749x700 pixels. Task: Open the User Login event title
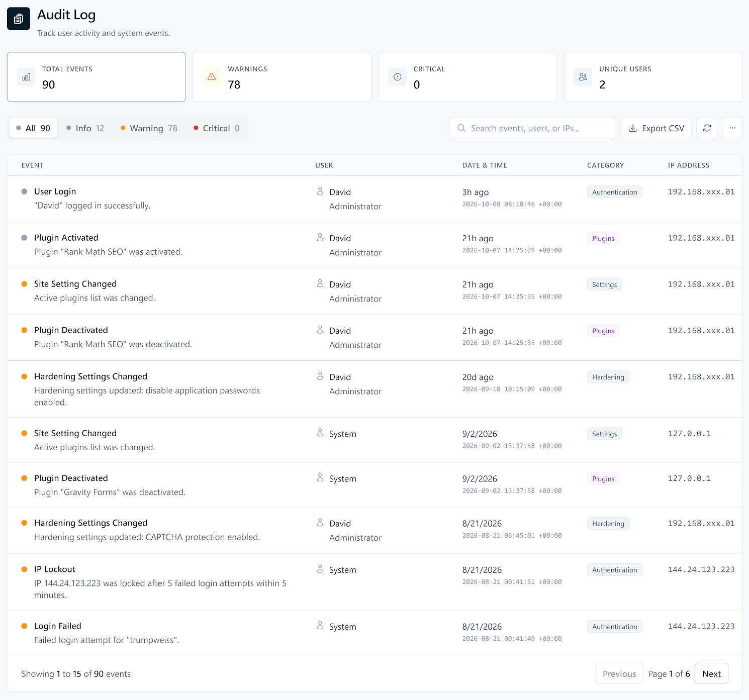(x=55, y=191)
